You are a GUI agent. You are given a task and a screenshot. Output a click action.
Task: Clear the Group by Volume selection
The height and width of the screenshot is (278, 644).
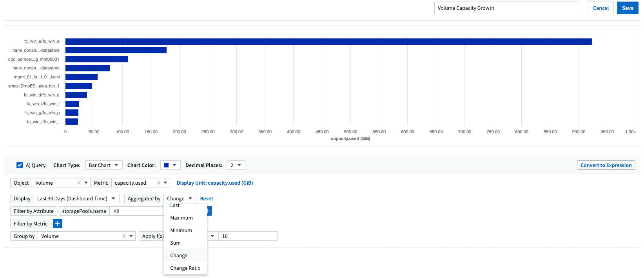(x=124, y=236)
